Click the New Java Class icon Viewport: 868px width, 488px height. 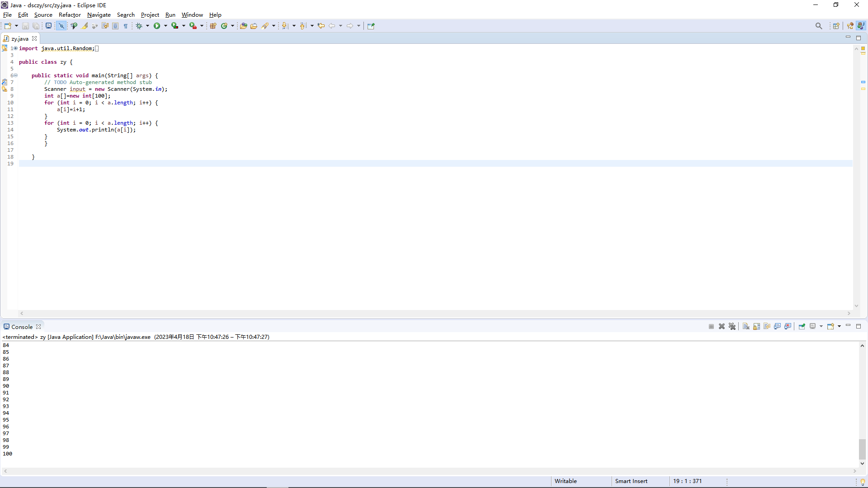click(x=224, y=26)
